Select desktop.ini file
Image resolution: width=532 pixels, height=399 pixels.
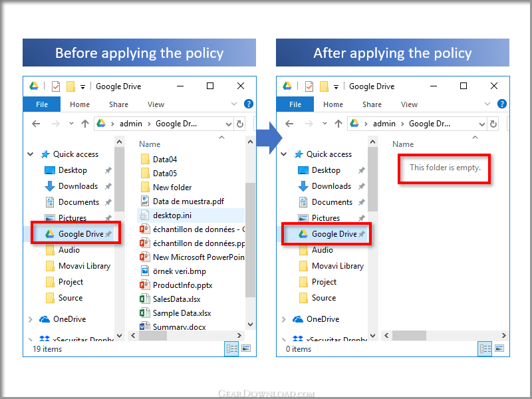(191, 215)
